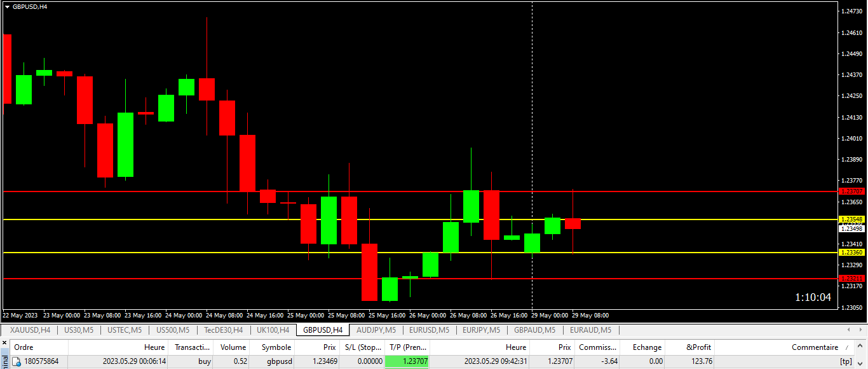
Task: Sort by the Echange column header
Action: click(x=642, y=347)
